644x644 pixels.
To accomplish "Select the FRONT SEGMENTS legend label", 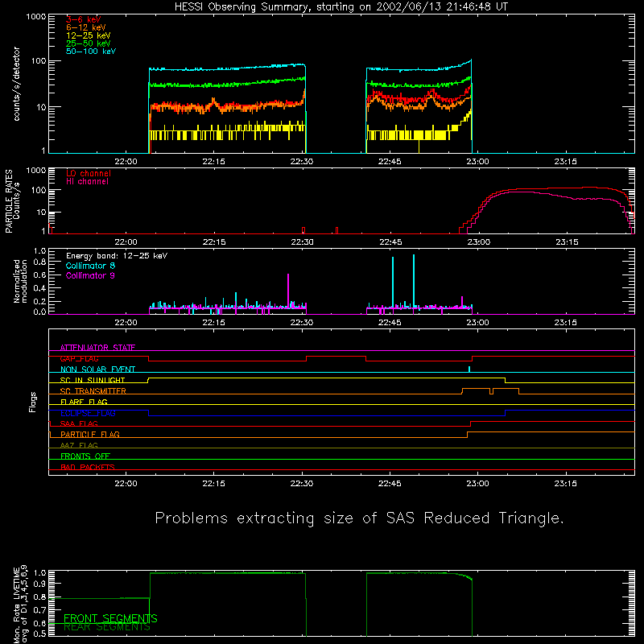I will click(110, 618).
